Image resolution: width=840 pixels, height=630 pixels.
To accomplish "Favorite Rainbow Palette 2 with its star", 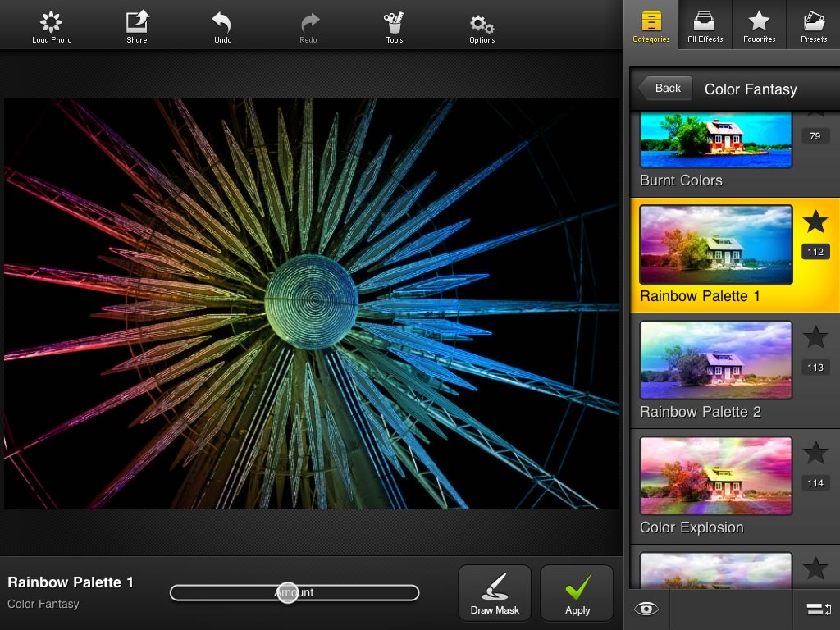I will (x=815, y=337).
